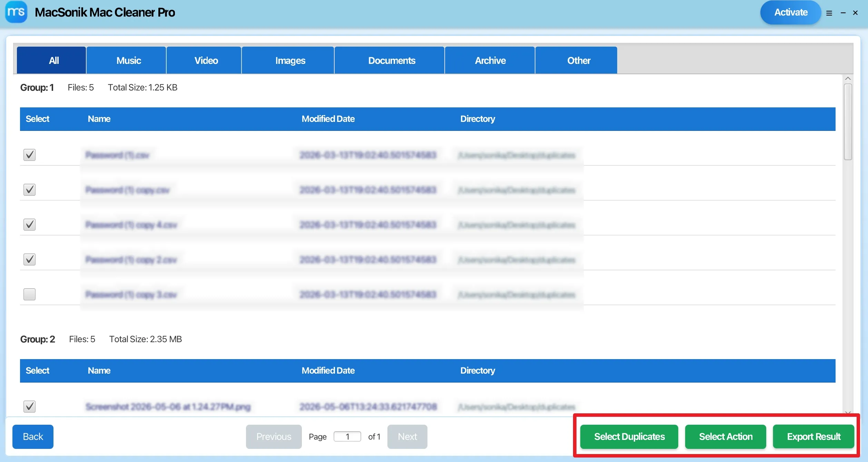
Task: Click the Password (1).csv file name
Action: click(117, 155)
